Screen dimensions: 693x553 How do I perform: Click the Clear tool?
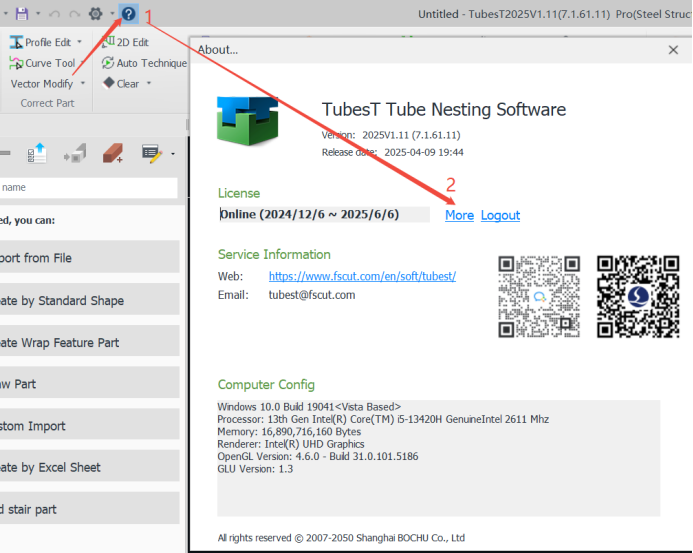pos(121,83)
